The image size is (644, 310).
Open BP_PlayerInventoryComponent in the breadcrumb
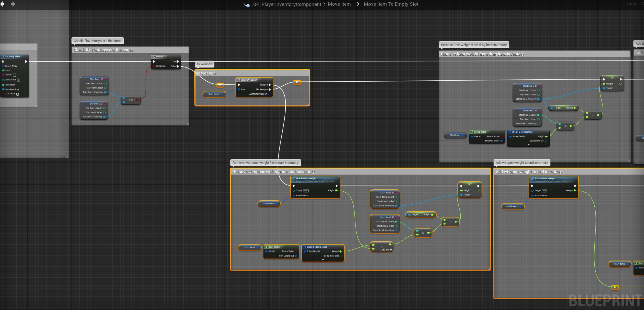[287, 4]
